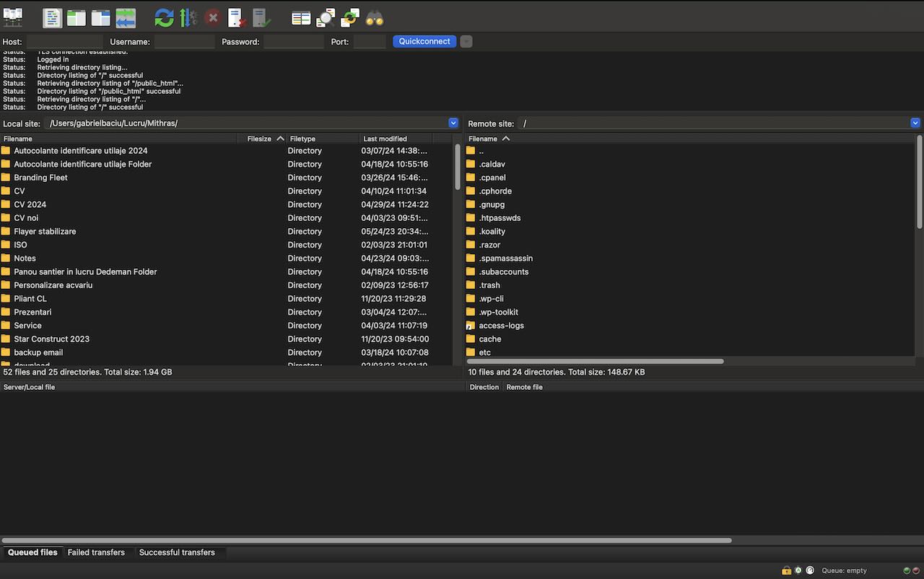Switch to the Successful transfers tab

coord(177,552)
